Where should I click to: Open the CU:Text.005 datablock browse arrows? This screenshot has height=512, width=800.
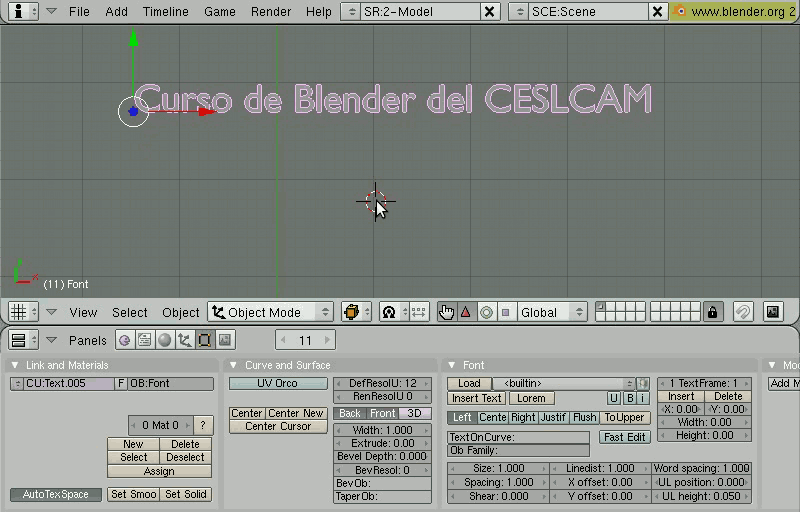point(17,383)
